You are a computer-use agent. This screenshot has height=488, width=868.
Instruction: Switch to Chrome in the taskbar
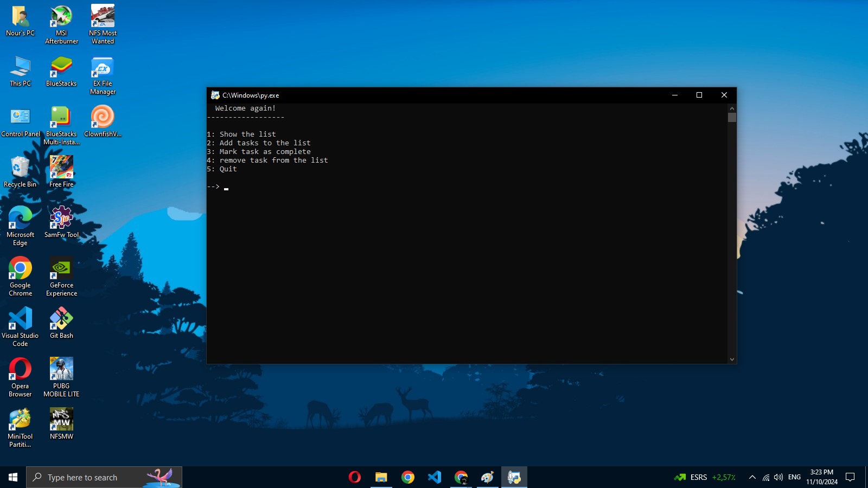pos(408,477)
